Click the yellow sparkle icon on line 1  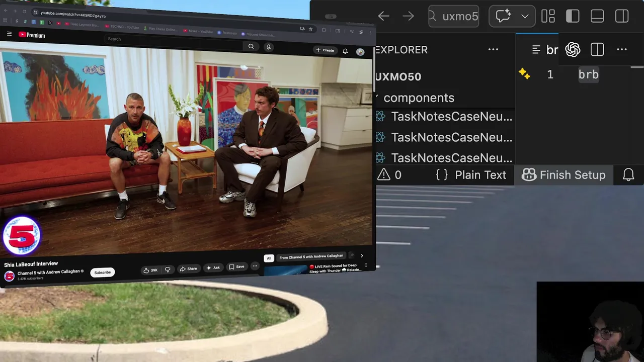pyautogui.click(x=524, y=74)
